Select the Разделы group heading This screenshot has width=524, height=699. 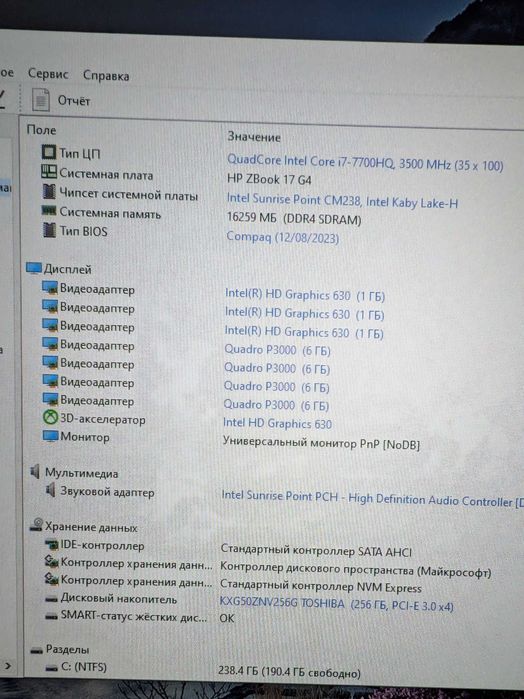[x=67, y=650]
